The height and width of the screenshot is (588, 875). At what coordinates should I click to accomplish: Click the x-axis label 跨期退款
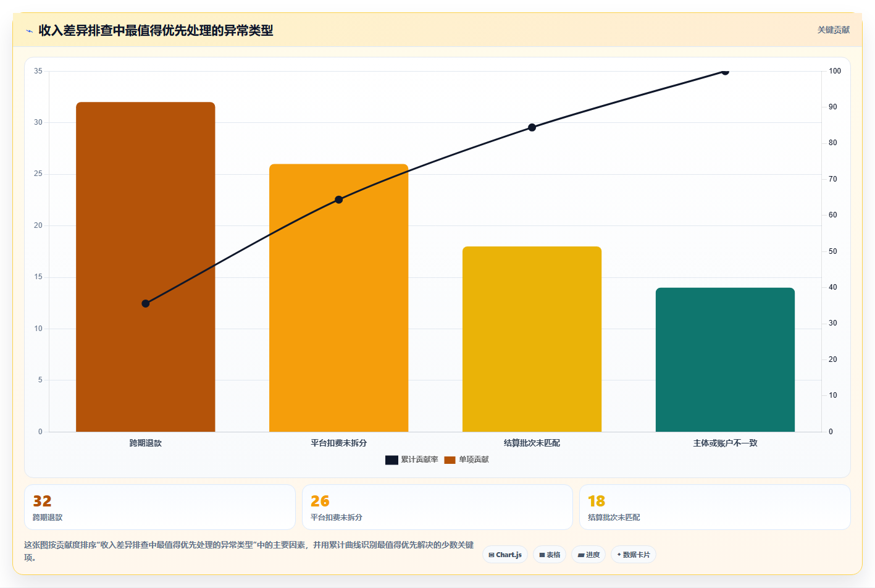(146, 443)
